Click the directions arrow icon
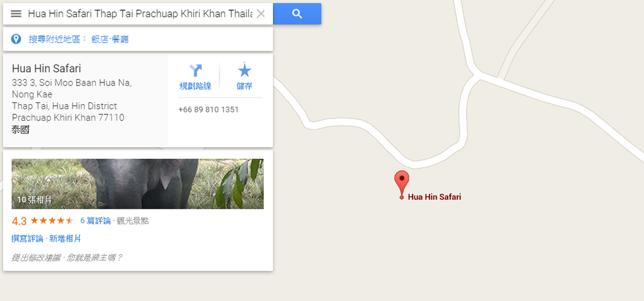 pos(196,70)
